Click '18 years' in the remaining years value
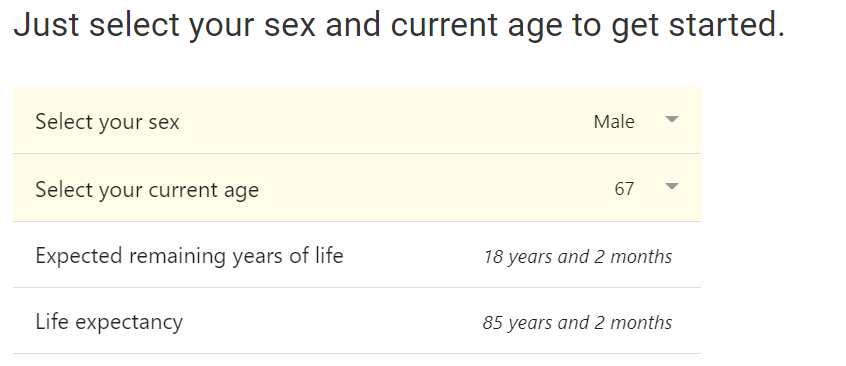The image size is (846, 366). pyautogui.click(x=518, y=256)
